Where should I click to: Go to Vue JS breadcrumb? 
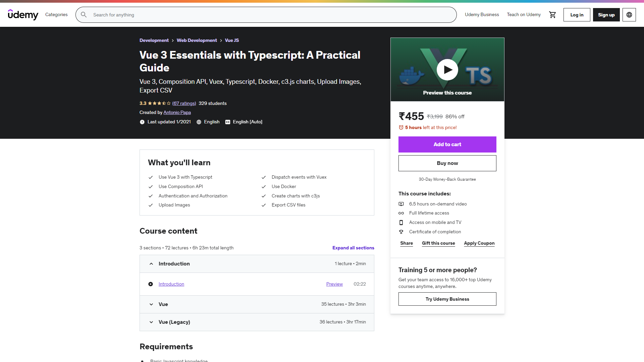tap(232, 40)
